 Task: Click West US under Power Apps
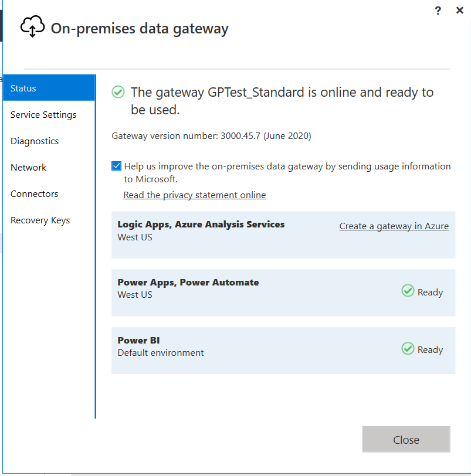tap(135, 295)
